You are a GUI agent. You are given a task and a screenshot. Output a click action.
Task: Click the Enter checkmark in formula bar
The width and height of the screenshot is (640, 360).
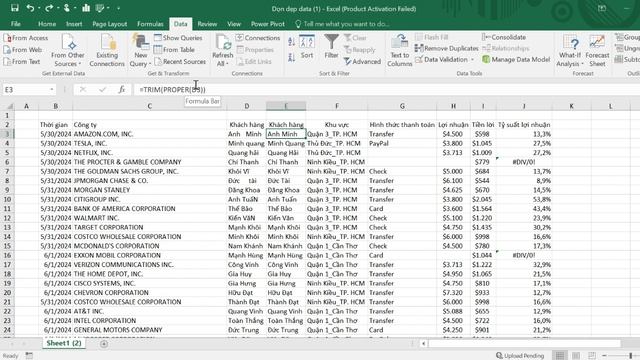click(x=102, y=89)
